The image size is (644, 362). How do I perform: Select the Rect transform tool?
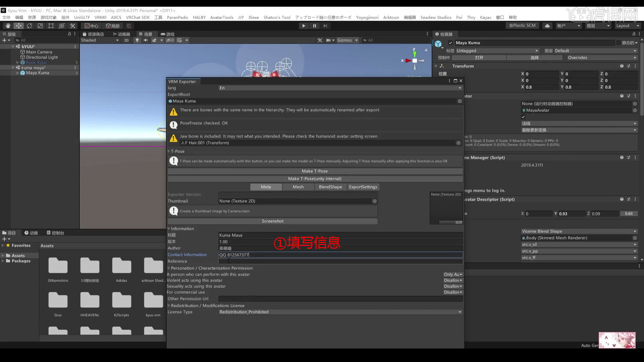pyautogui.click(x=50, y=26)
